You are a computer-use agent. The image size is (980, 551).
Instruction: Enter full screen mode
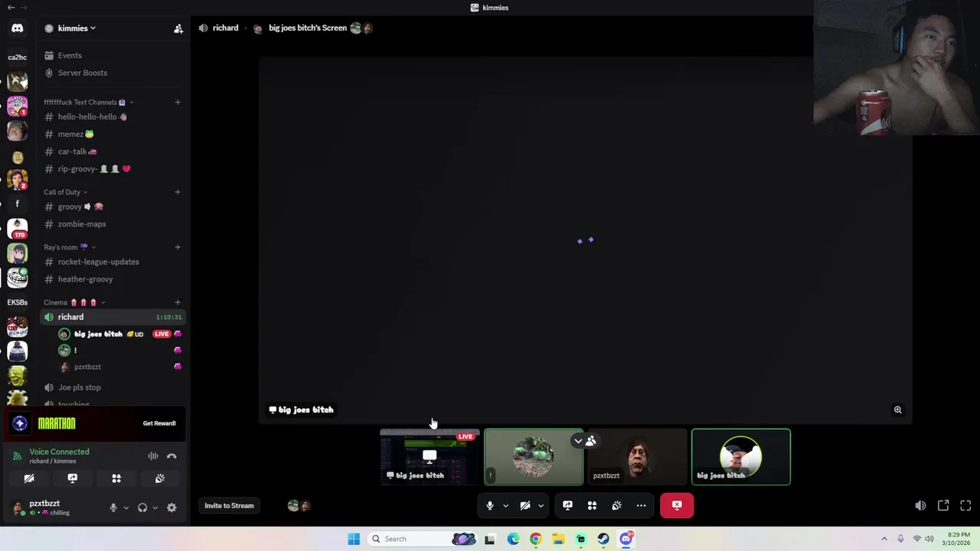pos(965,505)
